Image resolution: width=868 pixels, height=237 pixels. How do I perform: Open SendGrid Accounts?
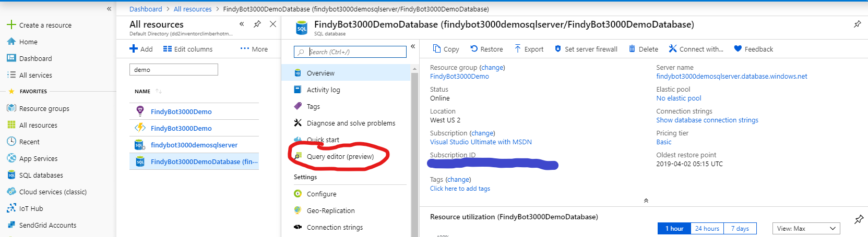[x=47, y=225]
